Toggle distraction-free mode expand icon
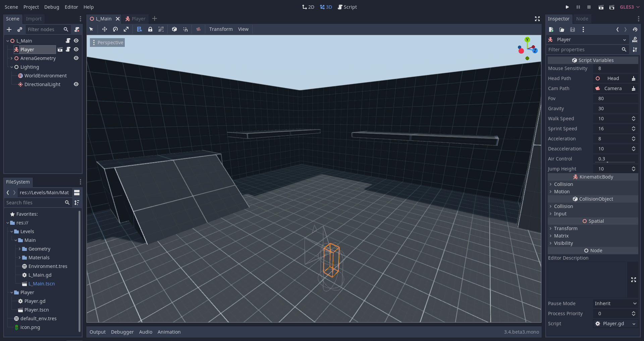Image resolution: width=644 pixels, height=341 pixels. (x=537, y=19)
